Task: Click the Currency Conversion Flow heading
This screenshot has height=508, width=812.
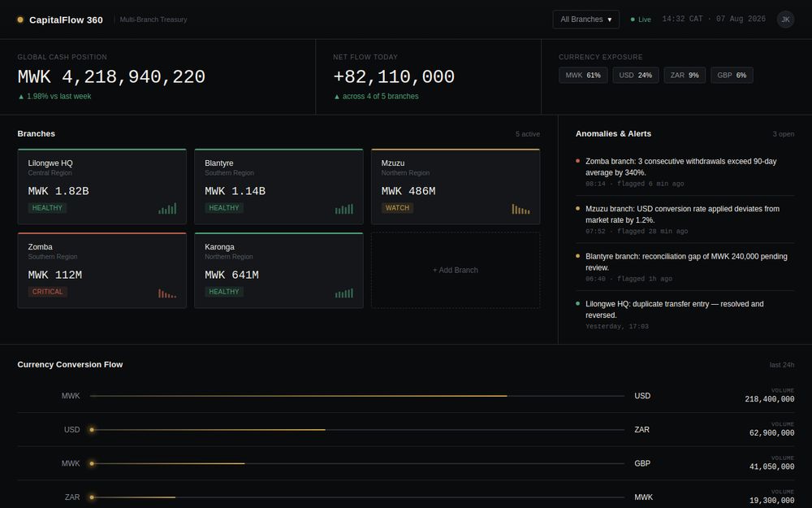Action: 70,364
